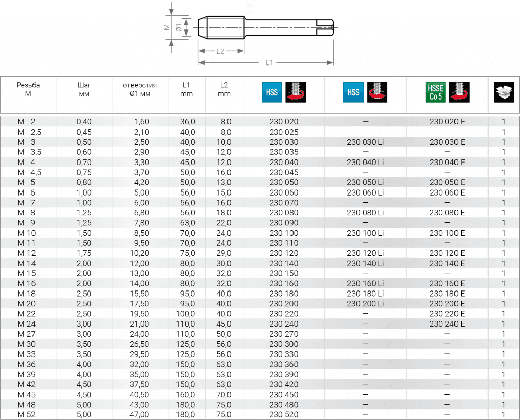Open article 230 240 E
Screen dimensions: 520x420
click(x=447, y=324)
